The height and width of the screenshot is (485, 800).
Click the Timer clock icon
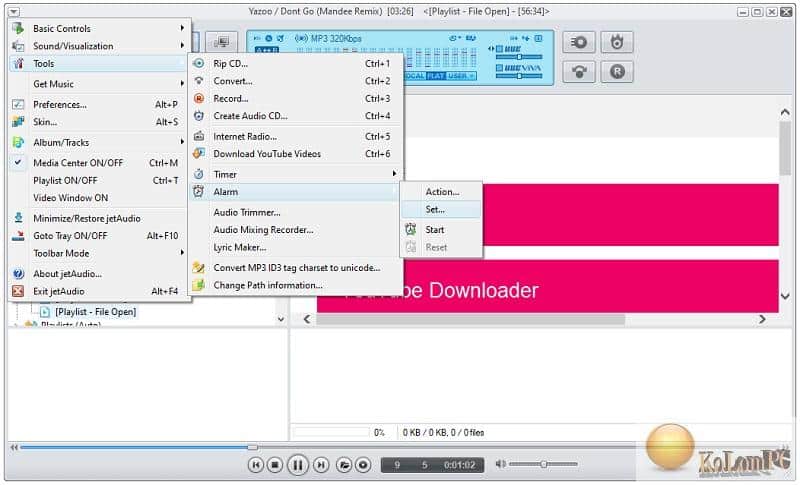click(x=199, y=174)
